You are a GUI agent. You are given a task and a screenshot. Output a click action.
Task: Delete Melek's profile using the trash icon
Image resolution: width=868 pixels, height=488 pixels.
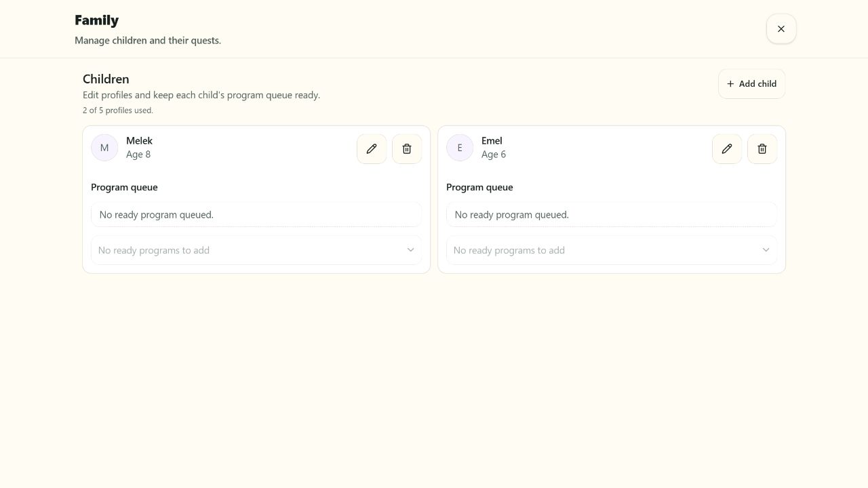click(407, 149)
